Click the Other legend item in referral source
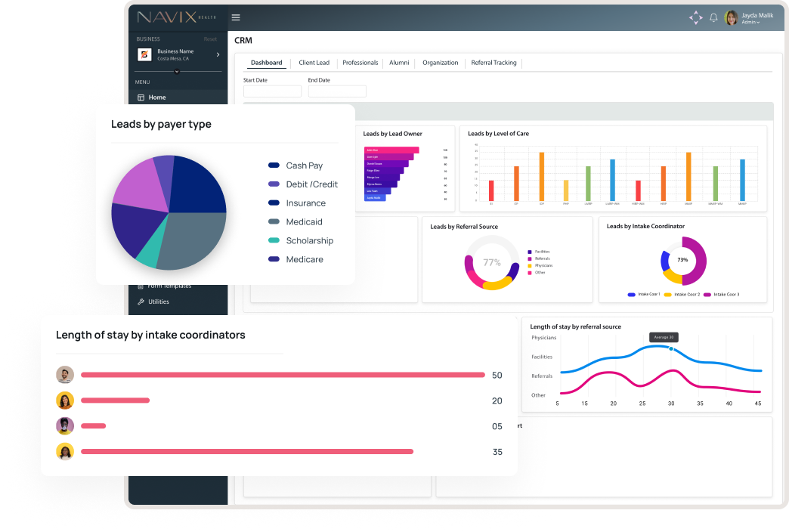789x532 pixels. [x=537, y=273]
